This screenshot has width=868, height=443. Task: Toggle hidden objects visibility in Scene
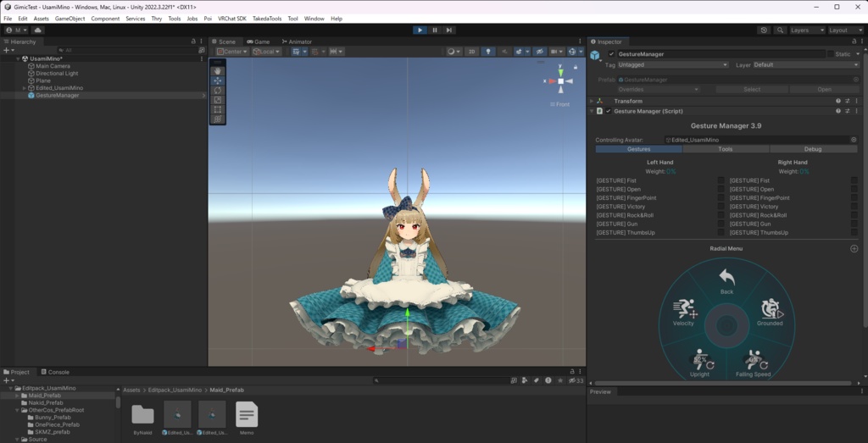point(539,52)
